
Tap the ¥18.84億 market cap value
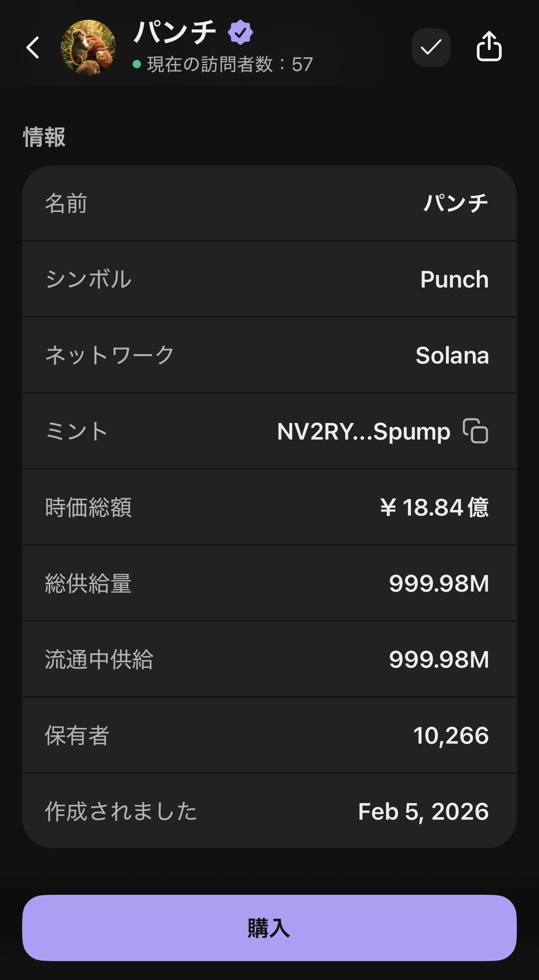coord(434,507)
